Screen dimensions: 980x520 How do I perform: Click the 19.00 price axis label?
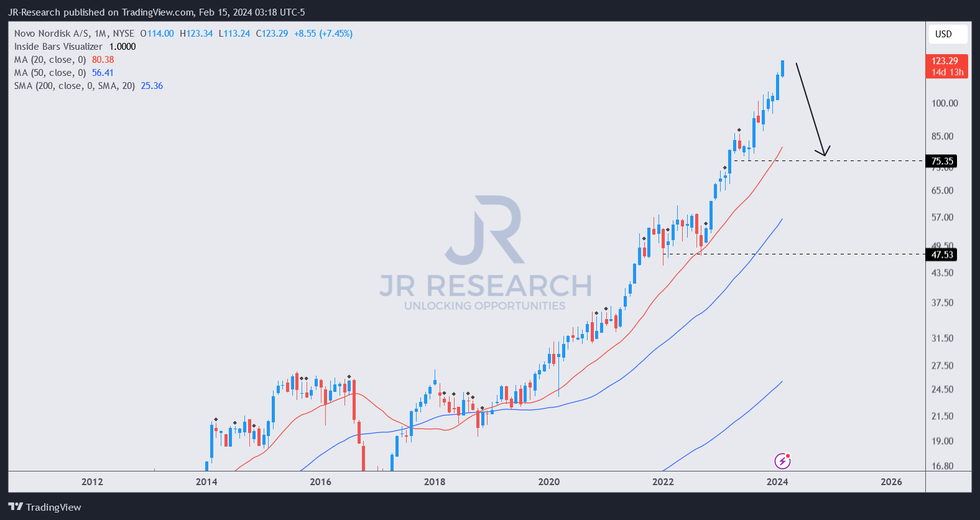(x=942, y=441)
